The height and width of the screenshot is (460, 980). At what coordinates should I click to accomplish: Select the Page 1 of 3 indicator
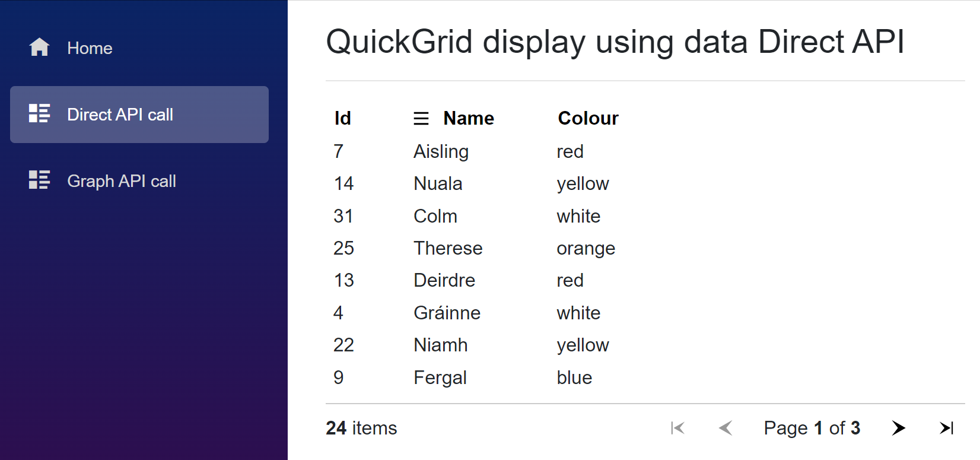(812, 427)
